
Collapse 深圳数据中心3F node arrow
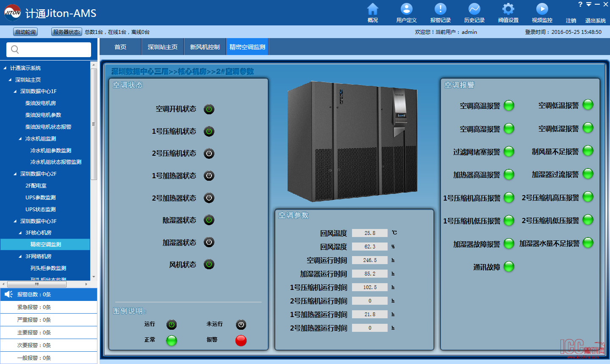click(15, 221)
